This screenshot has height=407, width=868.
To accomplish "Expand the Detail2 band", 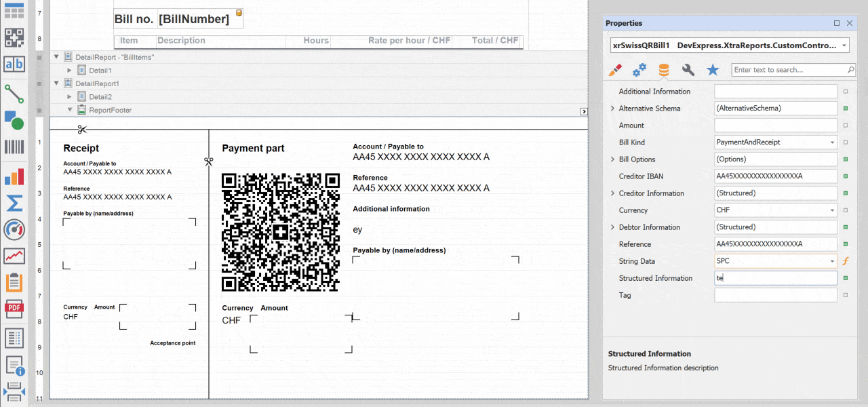I will coord(69,97).
